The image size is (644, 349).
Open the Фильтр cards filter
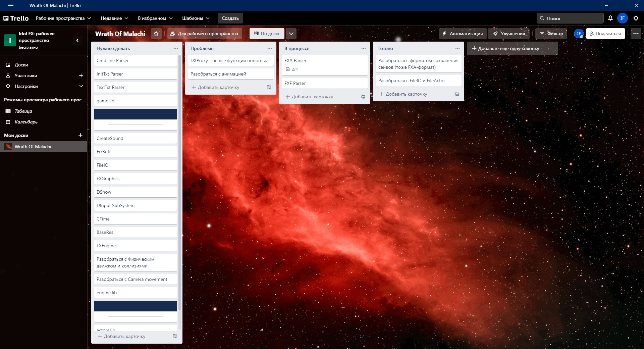coord(551,34)
